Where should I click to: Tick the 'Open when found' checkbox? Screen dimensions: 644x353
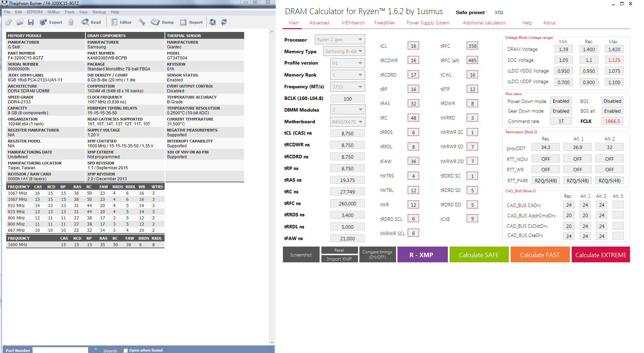pyautogui.click(x=126, y=350)
